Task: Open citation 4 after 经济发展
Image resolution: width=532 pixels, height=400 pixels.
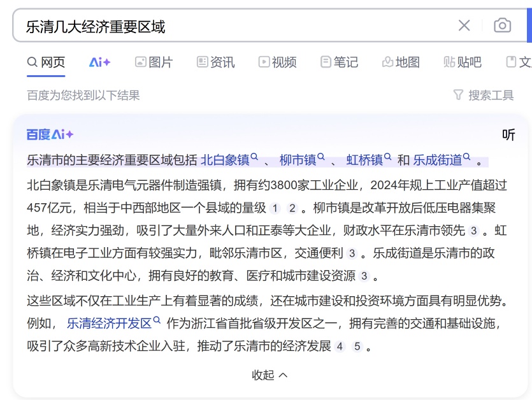Action: pyautogui.click(x=340, y=346)
